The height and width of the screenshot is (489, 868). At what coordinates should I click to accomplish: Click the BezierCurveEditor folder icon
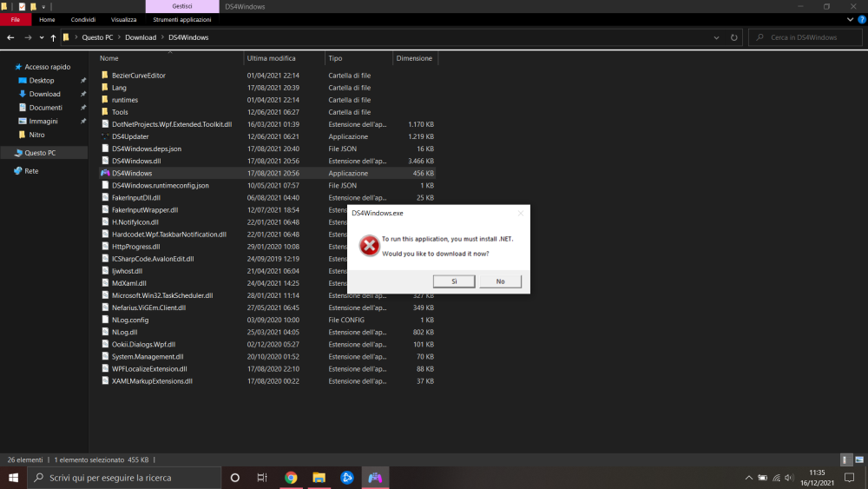(105, 75)
